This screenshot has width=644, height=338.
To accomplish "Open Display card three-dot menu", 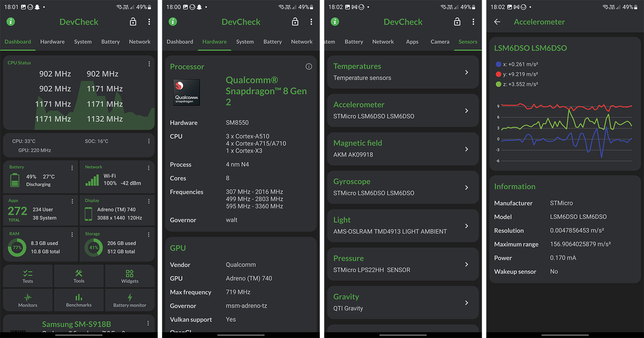I will point(149,201).
